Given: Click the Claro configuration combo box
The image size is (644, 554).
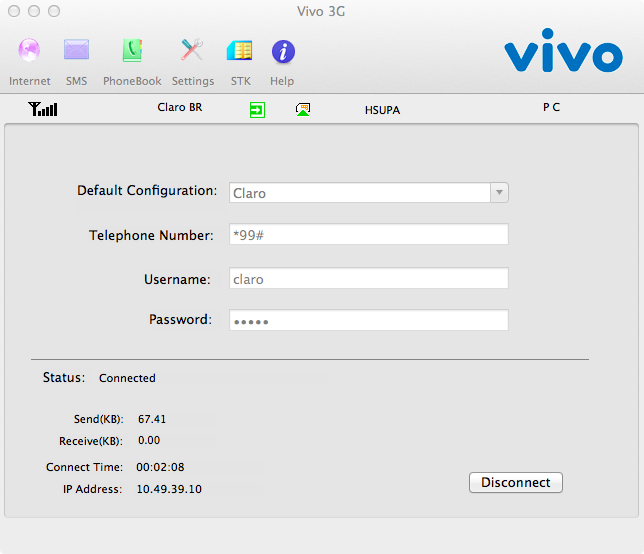Looking at the screenshot, I should tap(368, 193).
